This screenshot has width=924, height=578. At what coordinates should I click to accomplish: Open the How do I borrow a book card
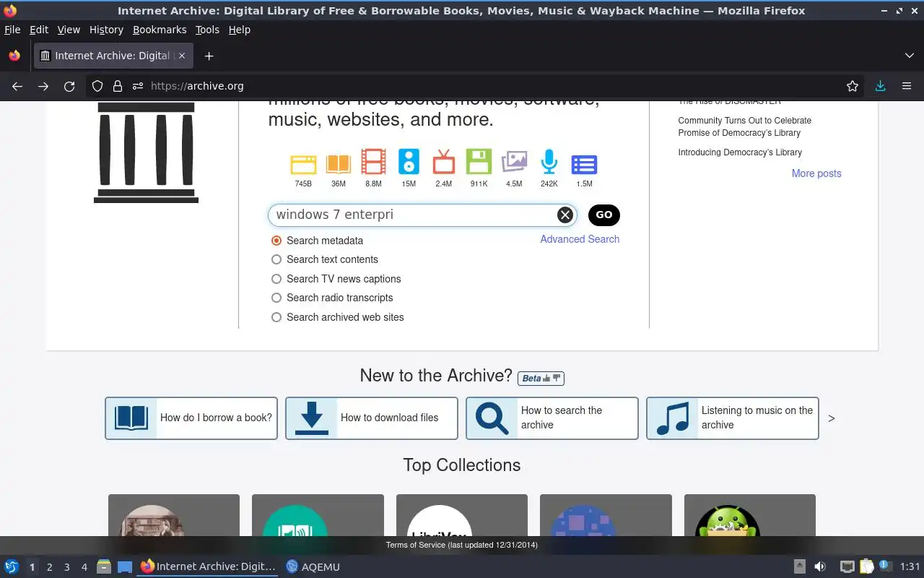coord(191,418)
